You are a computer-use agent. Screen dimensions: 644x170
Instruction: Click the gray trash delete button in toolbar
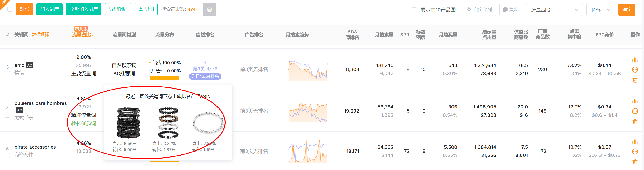click(x=209, y=9)
